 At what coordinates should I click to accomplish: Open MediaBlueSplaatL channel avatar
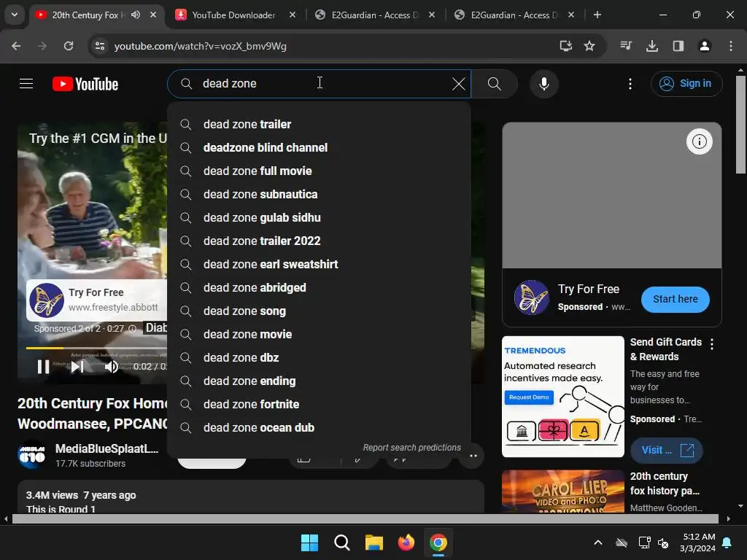pos(31,455)
